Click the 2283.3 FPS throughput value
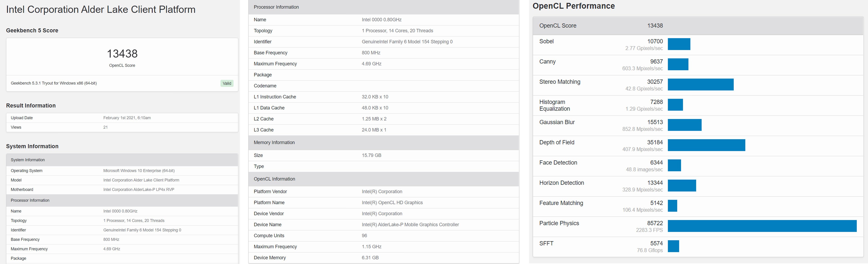 (649, 230)
